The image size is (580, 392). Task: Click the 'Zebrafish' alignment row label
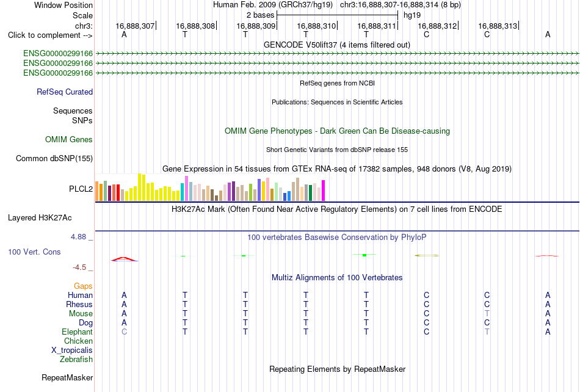click(76, 359)
